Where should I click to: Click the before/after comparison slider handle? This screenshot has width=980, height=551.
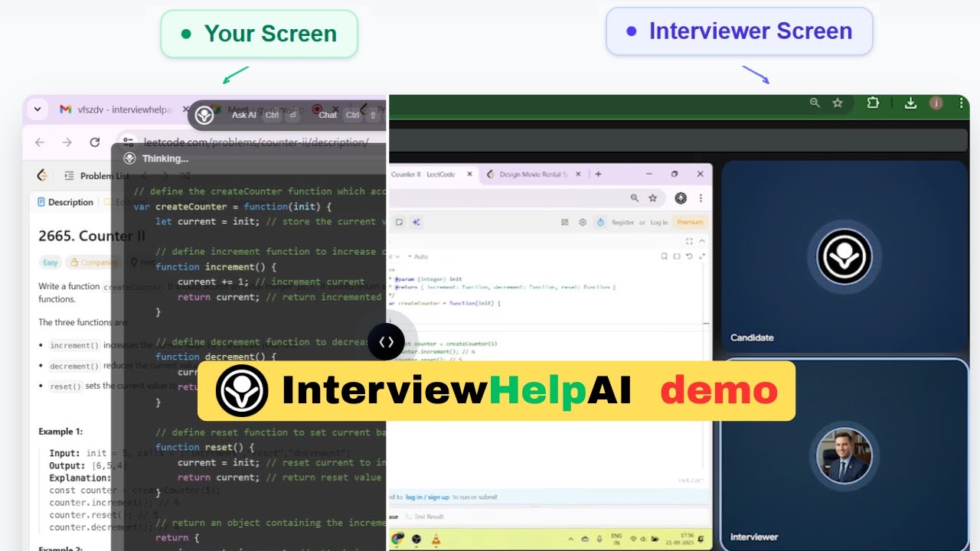click(386, 342)
